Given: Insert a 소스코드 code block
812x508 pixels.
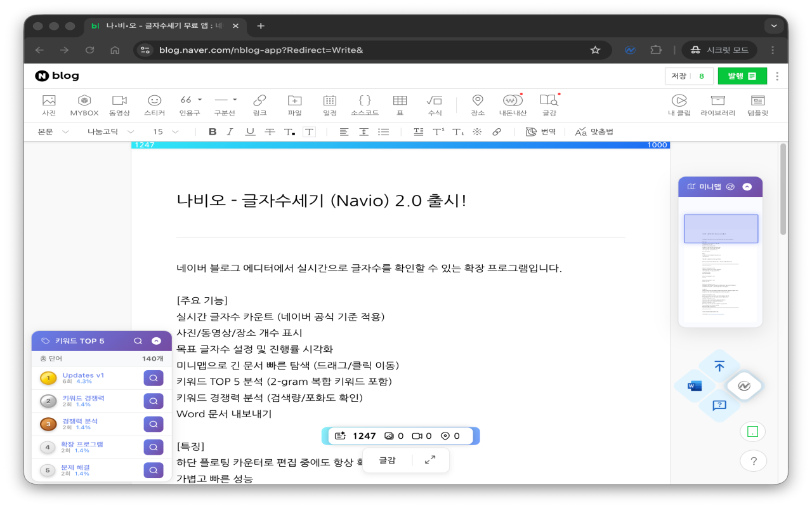Looking at the screenshot, I should point(365,105).
